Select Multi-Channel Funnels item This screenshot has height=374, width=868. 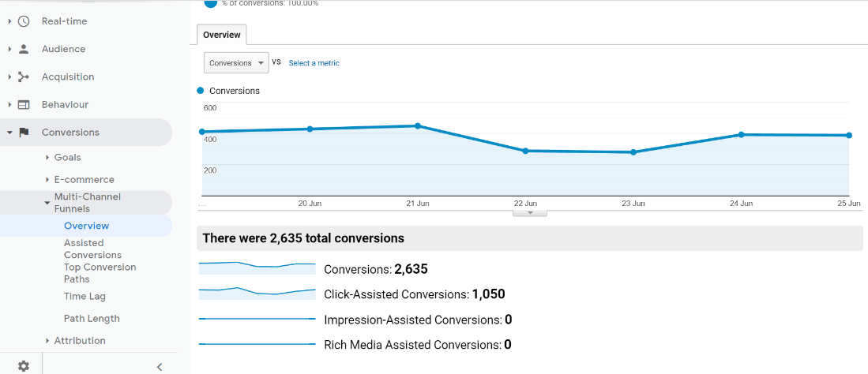88,203
